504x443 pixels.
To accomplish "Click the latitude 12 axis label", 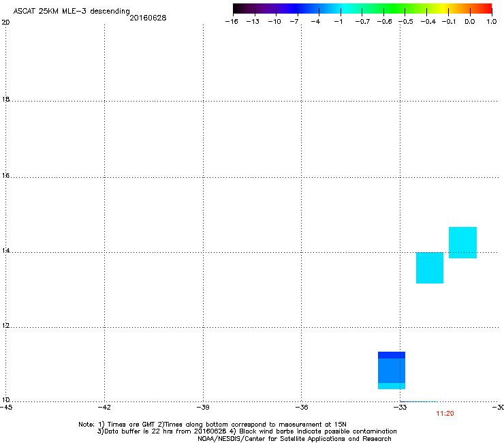I will click(x=5, y=326).
